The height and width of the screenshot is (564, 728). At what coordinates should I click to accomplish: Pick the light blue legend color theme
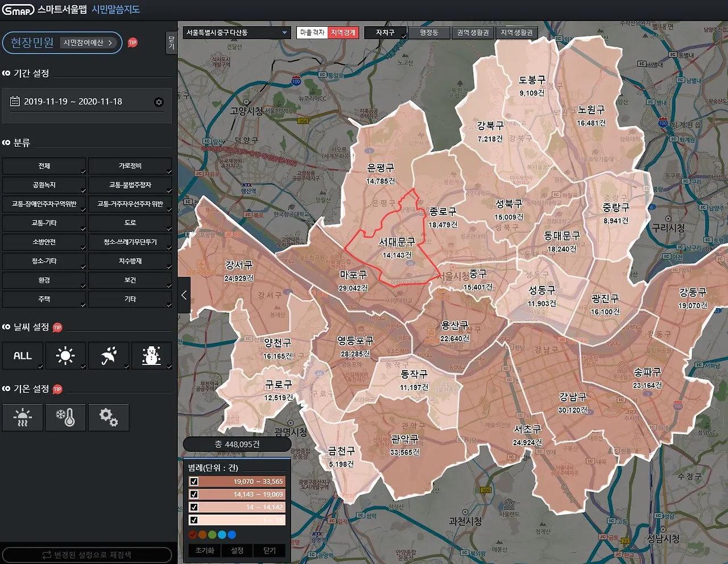[222, 534]
